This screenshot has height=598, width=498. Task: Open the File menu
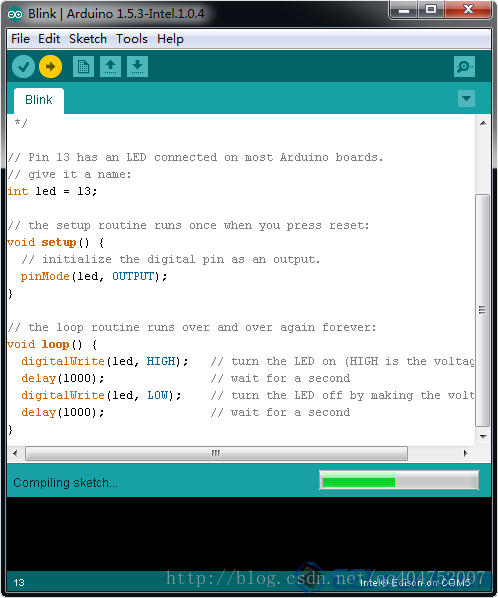coord(20,39)
